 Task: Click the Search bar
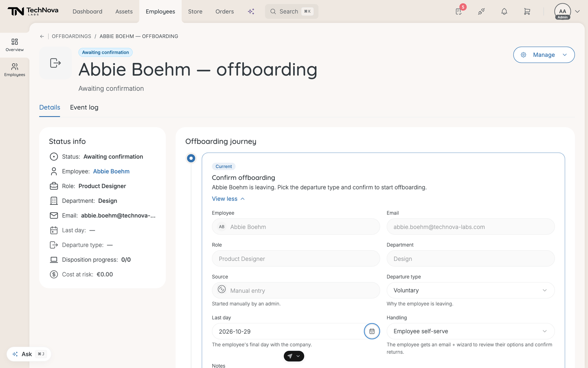(x=292, y=11)
